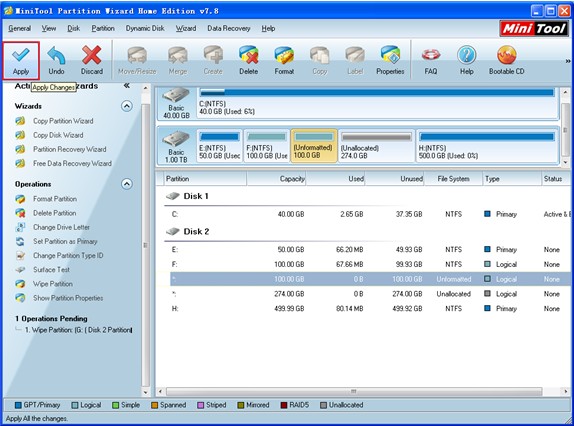Choose Wipe Partition operation
Image resolution: width=574 pixels, height=426 pixels.
click(x=53, y=284)
